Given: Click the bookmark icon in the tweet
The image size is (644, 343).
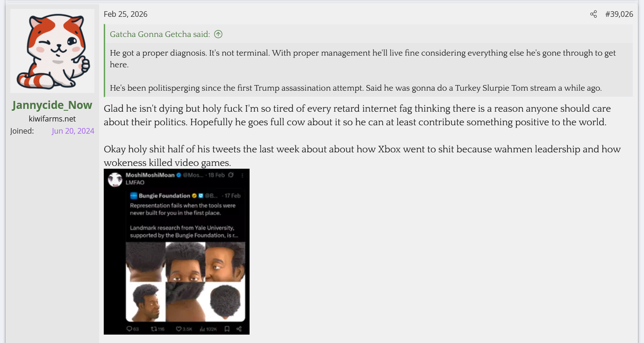Looking at the screenshot, I should 227,329.
